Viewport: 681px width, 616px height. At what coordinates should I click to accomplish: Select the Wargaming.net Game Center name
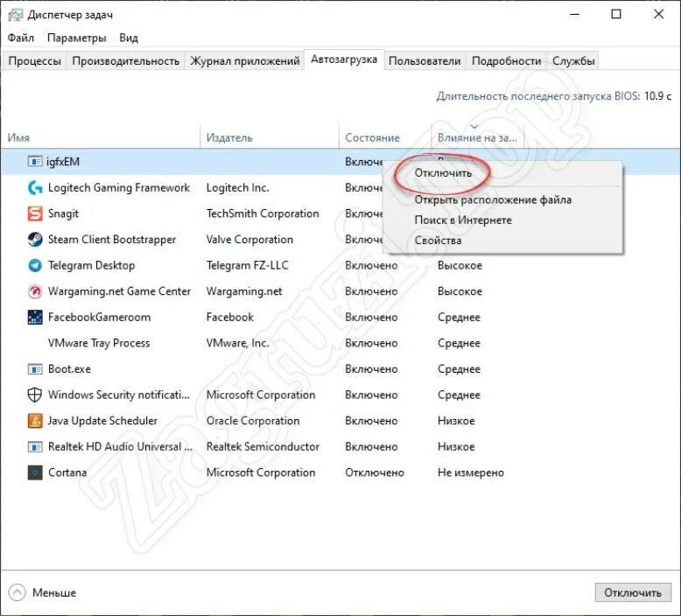[x=119, y=291]
